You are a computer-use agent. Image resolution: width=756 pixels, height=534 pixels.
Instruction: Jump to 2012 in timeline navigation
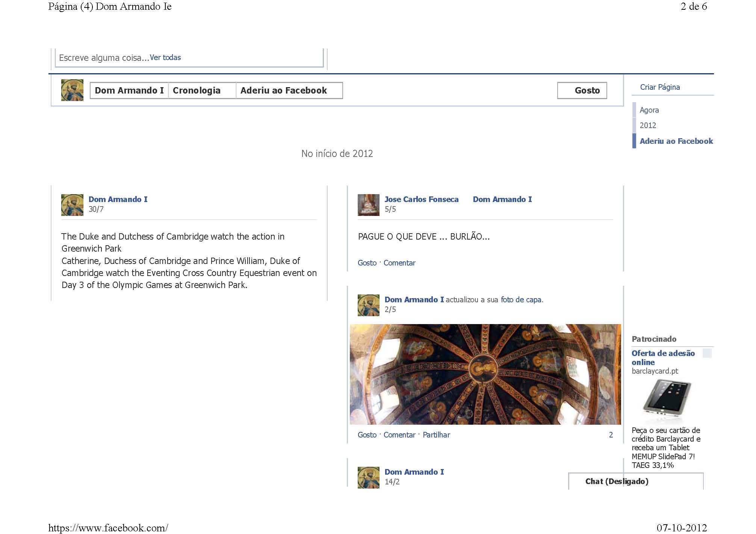[648, 125]
